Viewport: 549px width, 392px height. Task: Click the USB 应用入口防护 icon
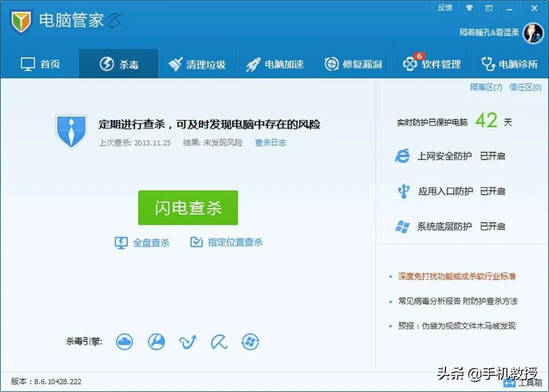(x=403, y=191)
